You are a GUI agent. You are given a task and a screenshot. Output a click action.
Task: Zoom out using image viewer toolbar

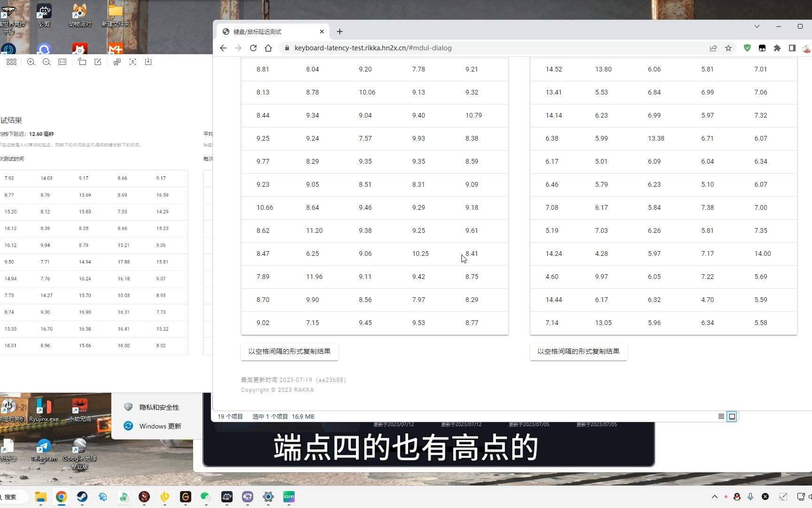[47, 62]
